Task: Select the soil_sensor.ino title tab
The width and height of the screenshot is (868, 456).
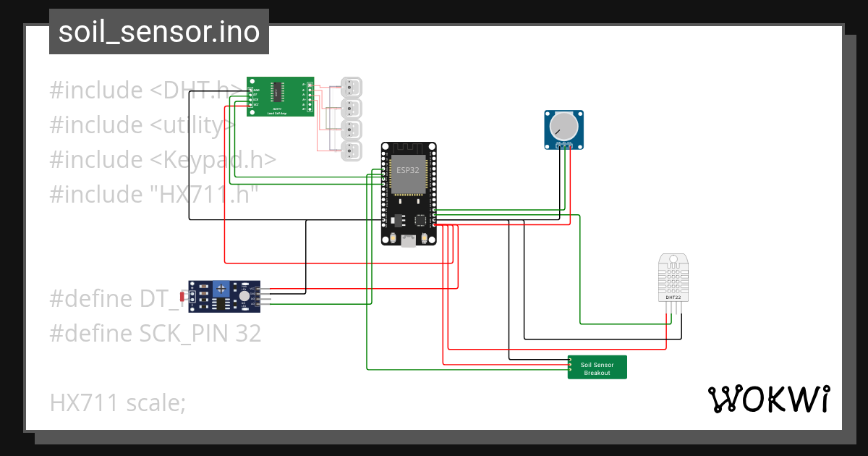Action: click(158, 31)
